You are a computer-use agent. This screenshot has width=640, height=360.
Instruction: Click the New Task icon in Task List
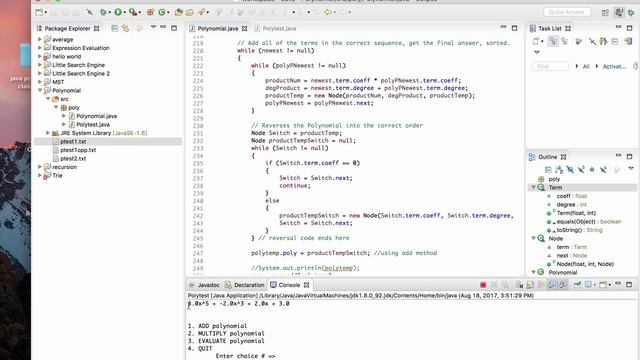pyautogui.click(x=536, y=41)
